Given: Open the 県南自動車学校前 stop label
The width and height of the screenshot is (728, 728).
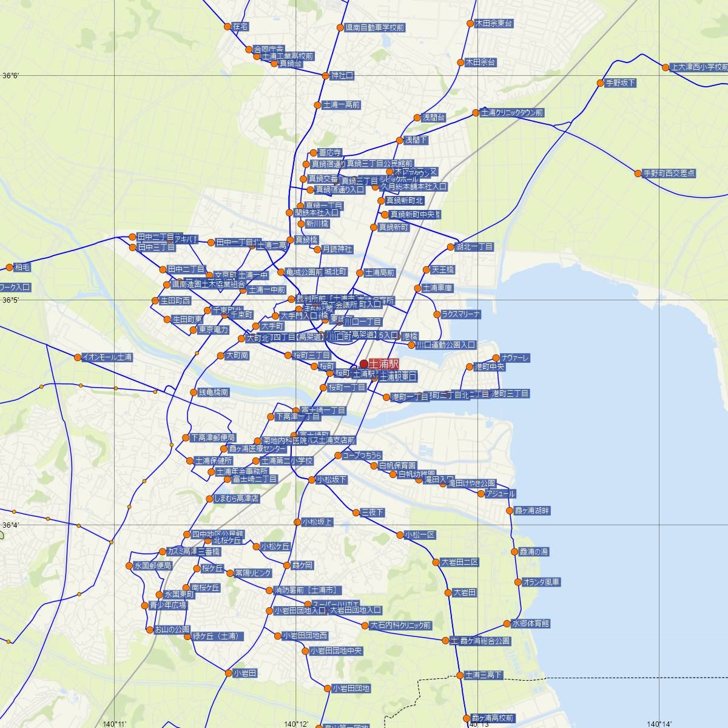Looking at the screenshot, I should tap(375, 28).
